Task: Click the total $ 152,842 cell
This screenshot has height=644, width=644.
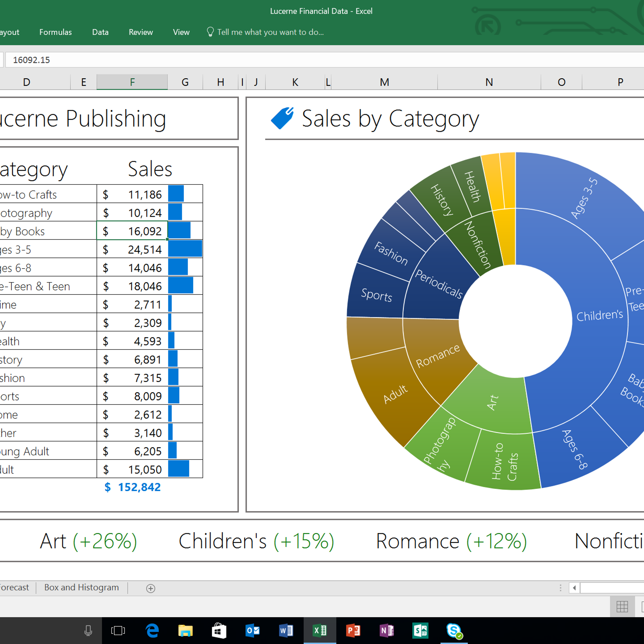Action: [x=133, y=487]
